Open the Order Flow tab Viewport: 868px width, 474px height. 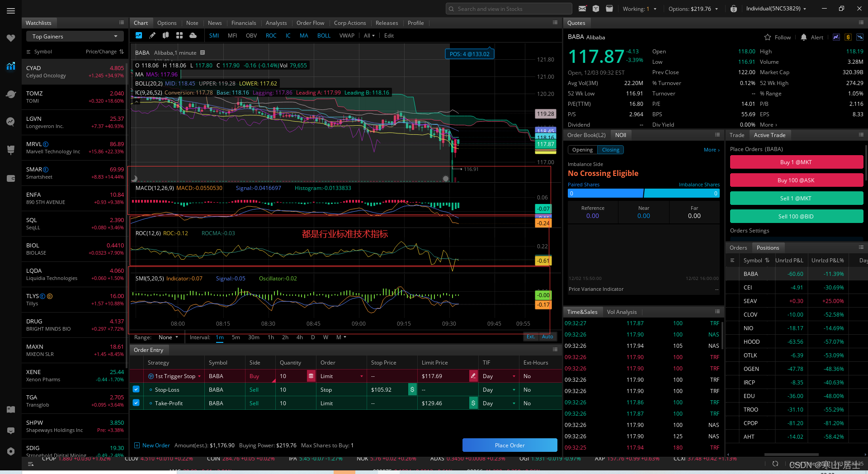[x=310, y=23]
